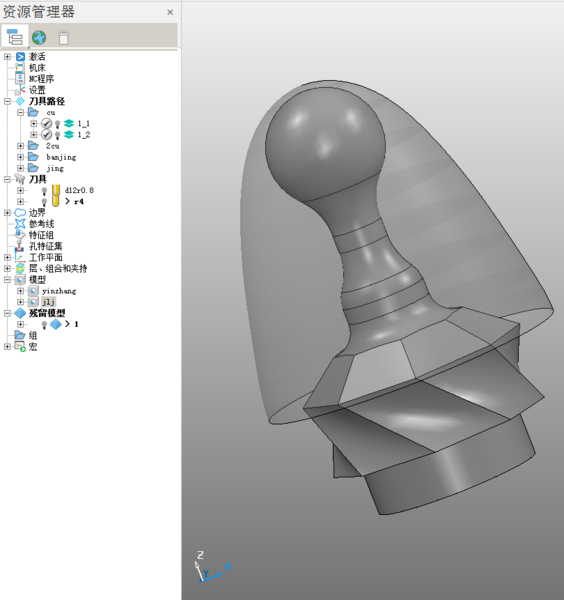Viewport: 564px width, 600px height.
Task: Expand the 2cu folder
Action: [21, 146]
